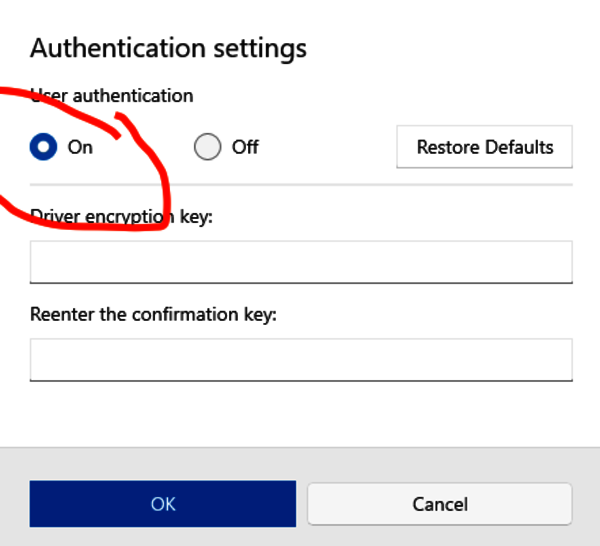
Task: Focus the Driver encryption key field
Action: click(301, 262)
